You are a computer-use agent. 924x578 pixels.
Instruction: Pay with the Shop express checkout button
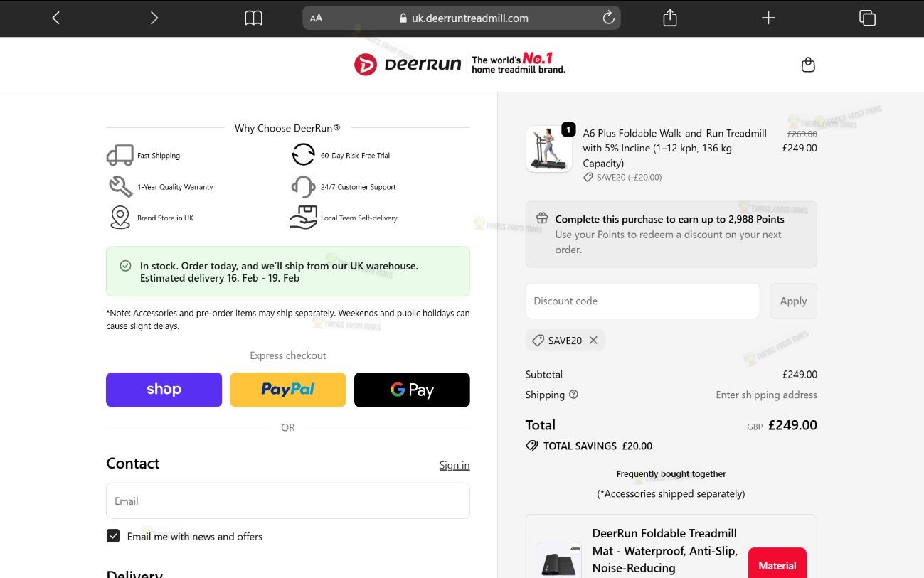tap(164, 390)
